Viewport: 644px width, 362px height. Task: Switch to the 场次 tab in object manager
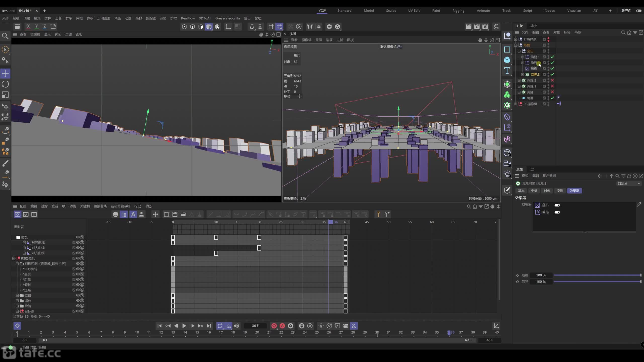(534, 26)
